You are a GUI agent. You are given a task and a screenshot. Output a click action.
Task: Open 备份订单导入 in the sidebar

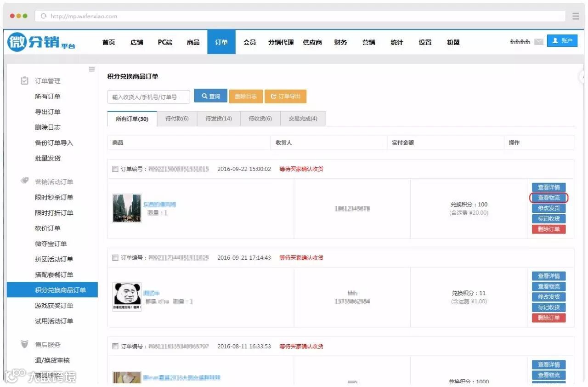(54, 143)
